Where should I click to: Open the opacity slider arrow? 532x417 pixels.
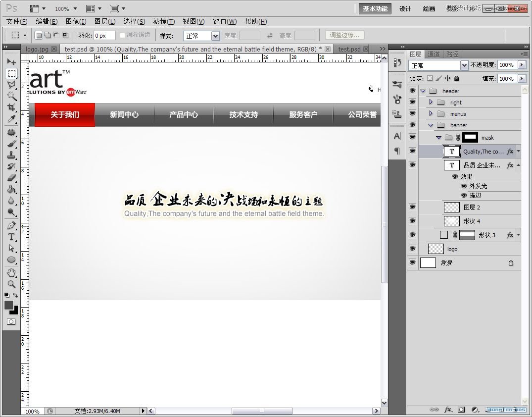522,65
